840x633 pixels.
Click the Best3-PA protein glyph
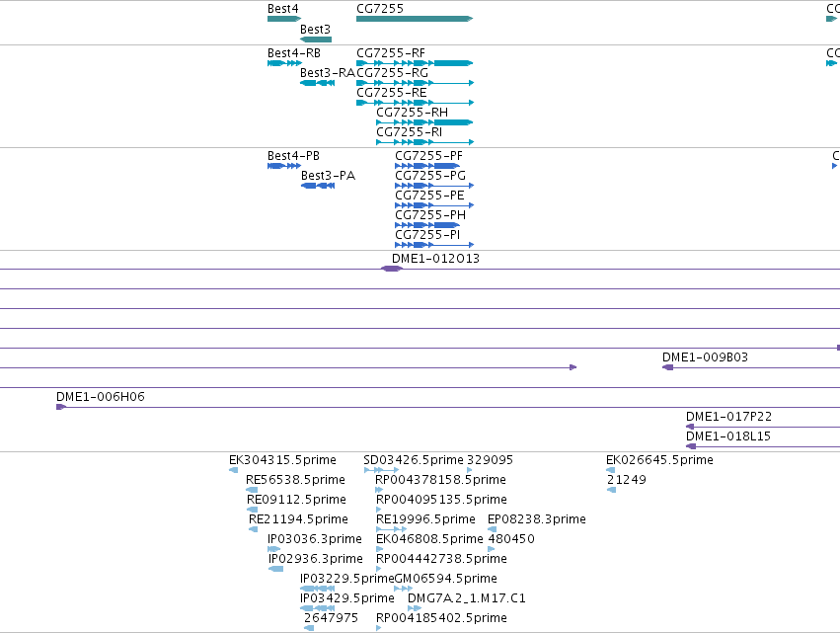(318, 186)
